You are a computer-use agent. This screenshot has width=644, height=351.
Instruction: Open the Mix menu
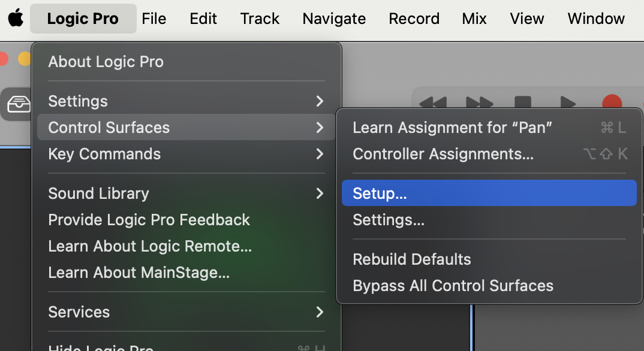[474, 19]
